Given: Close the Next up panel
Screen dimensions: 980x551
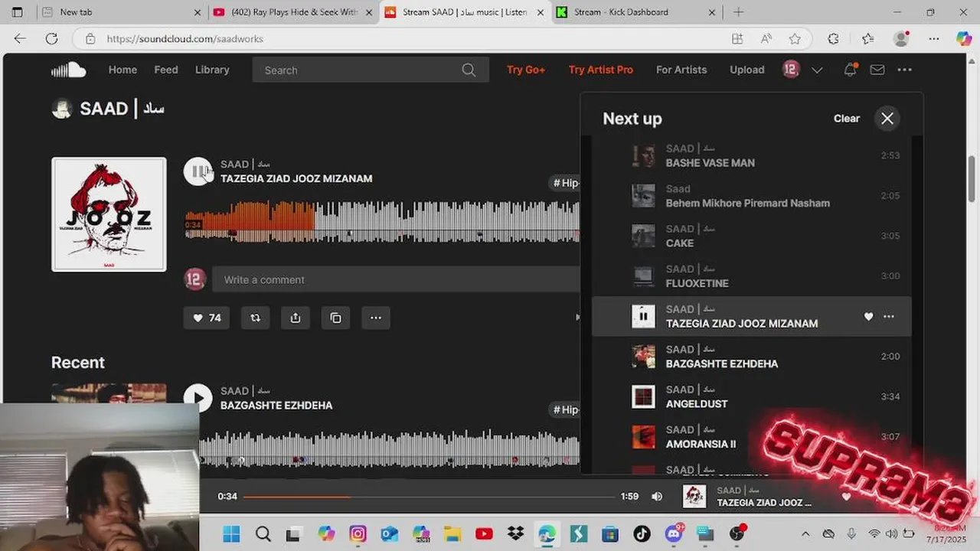Looking at the screenshot, I should point(887,119).
